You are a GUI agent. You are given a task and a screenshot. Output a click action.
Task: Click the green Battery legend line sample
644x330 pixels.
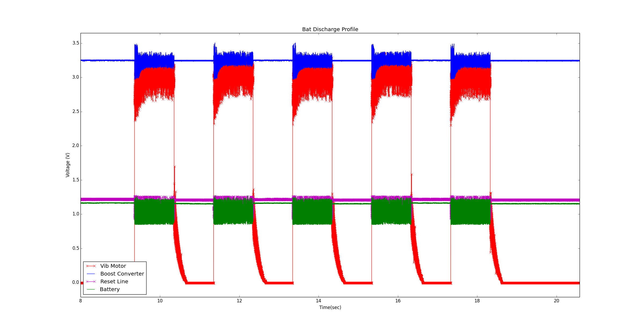91,289
